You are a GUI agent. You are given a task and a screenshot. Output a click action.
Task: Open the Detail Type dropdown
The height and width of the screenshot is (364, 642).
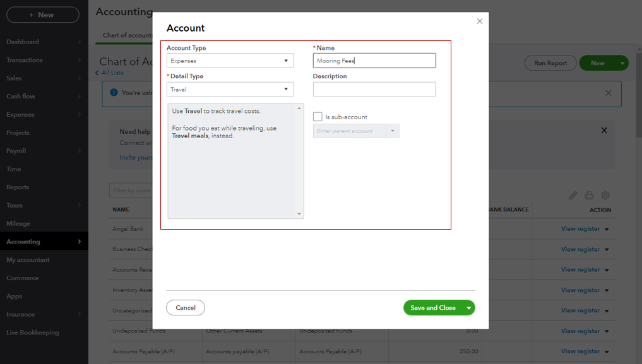[x=230, y=90]
